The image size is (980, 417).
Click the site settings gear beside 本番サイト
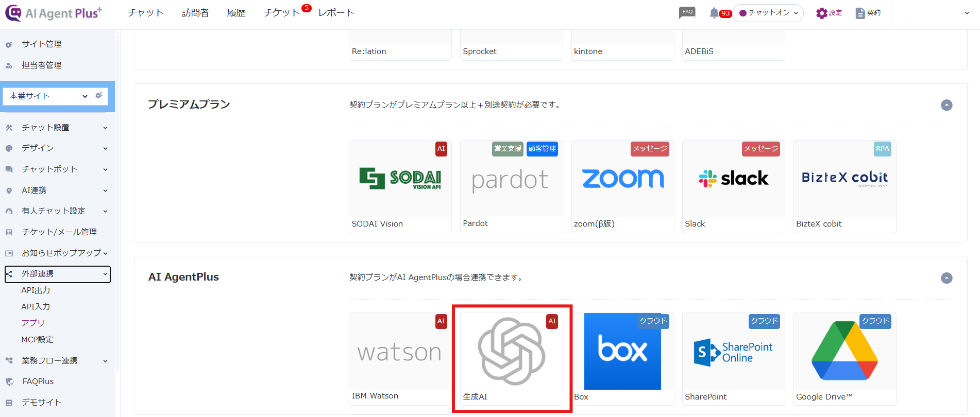(x=99, y=96)
